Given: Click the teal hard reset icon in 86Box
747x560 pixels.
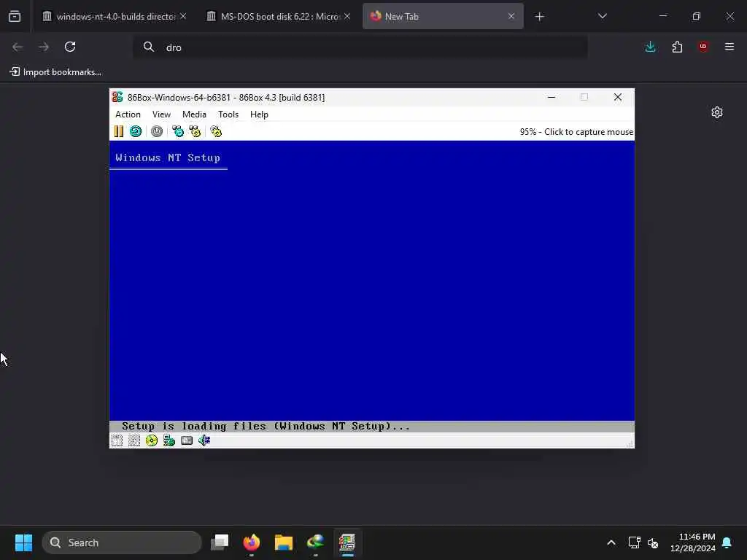Looking at the screenshot, I should (x=136, y=131).
